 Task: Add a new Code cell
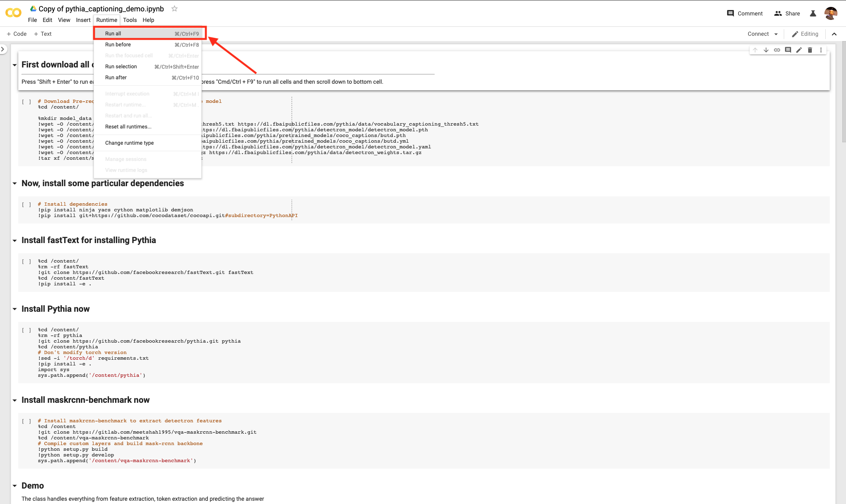17,34
